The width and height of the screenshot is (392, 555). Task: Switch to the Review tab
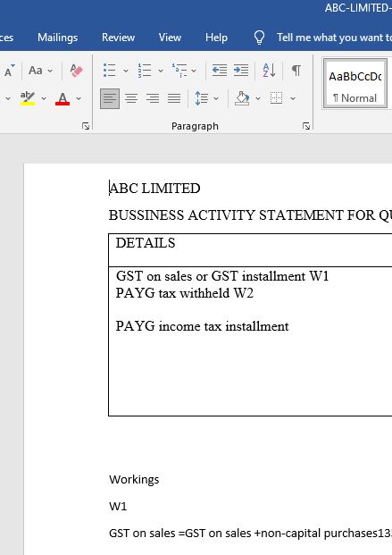pos(118,38)
